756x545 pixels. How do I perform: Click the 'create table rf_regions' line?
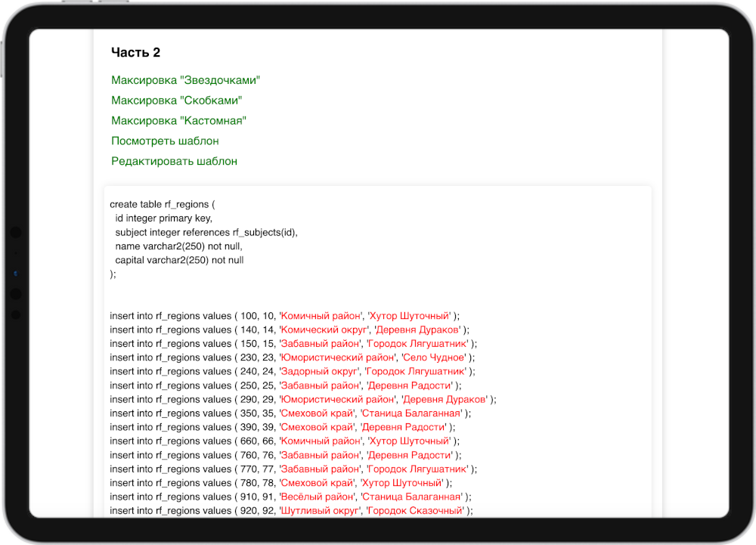click(x=163, y=204)
